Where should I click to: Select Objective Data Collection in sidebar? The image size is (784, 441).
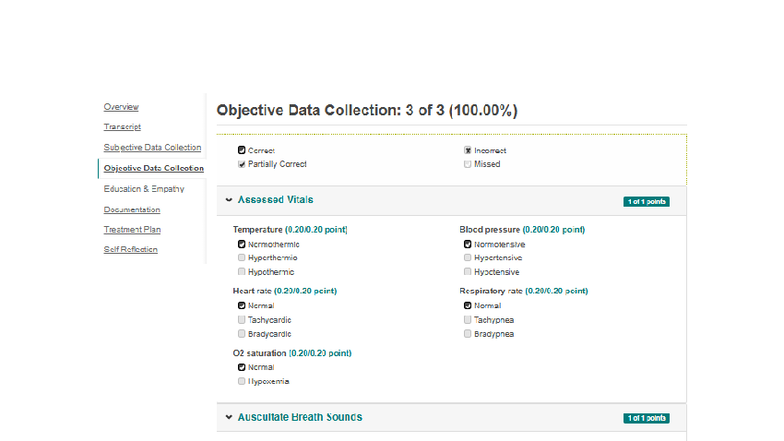click(154, 168)
